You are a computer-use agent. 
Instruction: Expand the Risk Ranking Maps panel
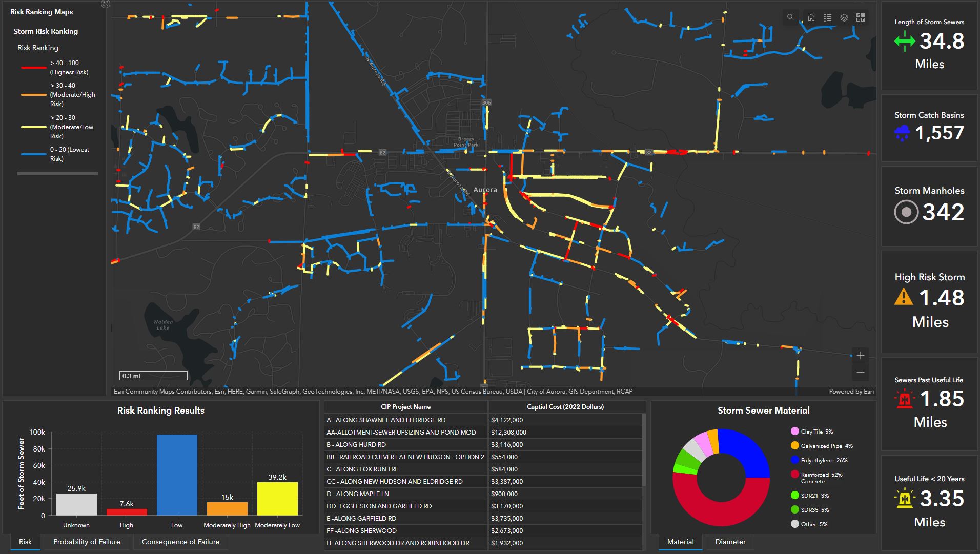point(105,4)
